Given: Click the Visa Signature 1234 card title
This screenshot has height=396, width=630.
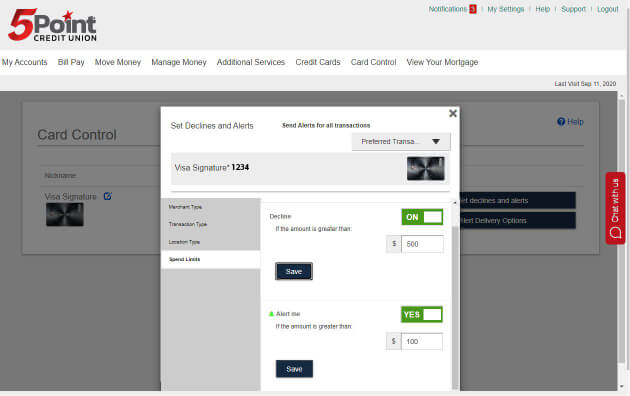Looking at the screenshot, I should pos(212,167).
